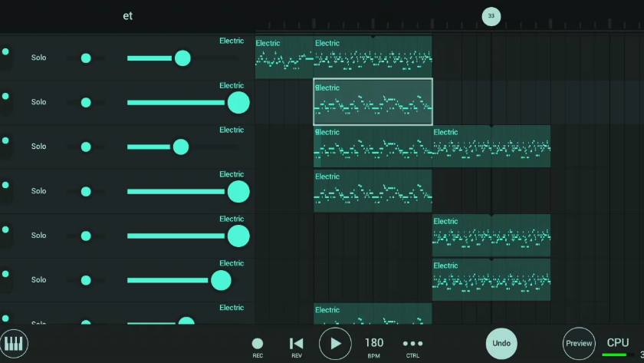
Task: Click the fourth track's Electric instrument name
Action: point(232,174)
